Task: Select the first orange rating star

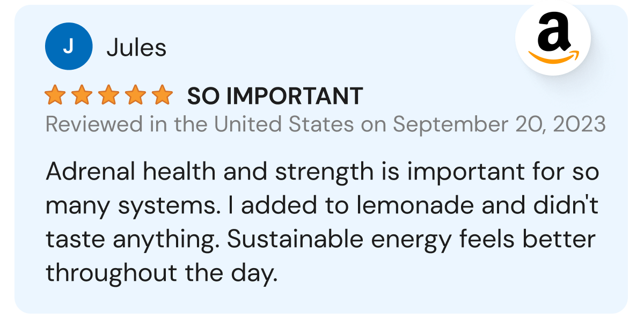Action: [55, 96]
